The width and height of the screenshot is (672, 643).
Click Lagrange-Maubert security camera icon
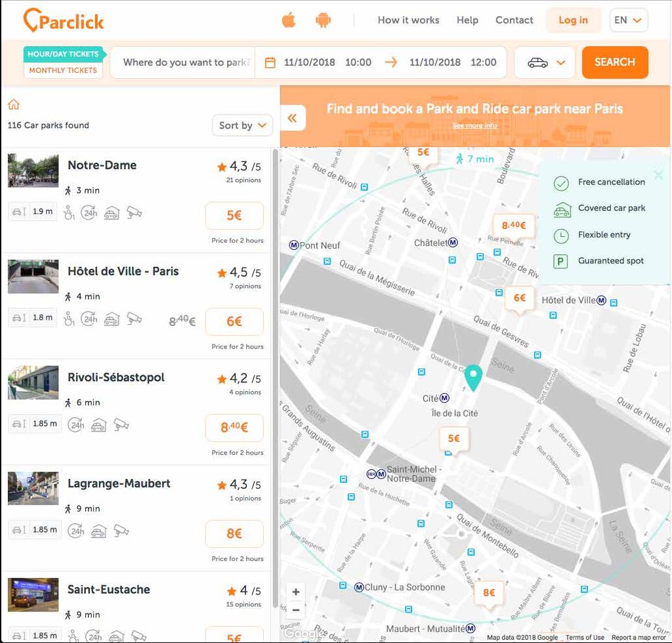(121, 531)
